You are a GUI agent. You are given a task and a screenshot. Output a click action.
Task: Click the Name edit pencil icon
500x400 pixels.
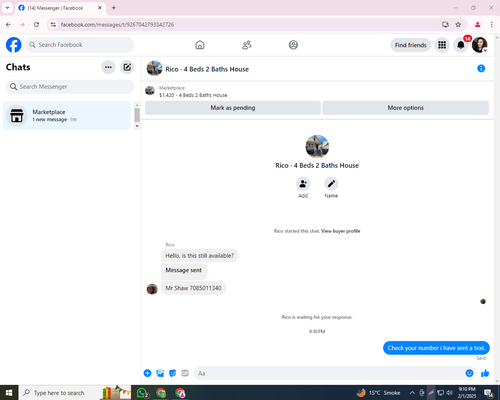pos(331,184)
